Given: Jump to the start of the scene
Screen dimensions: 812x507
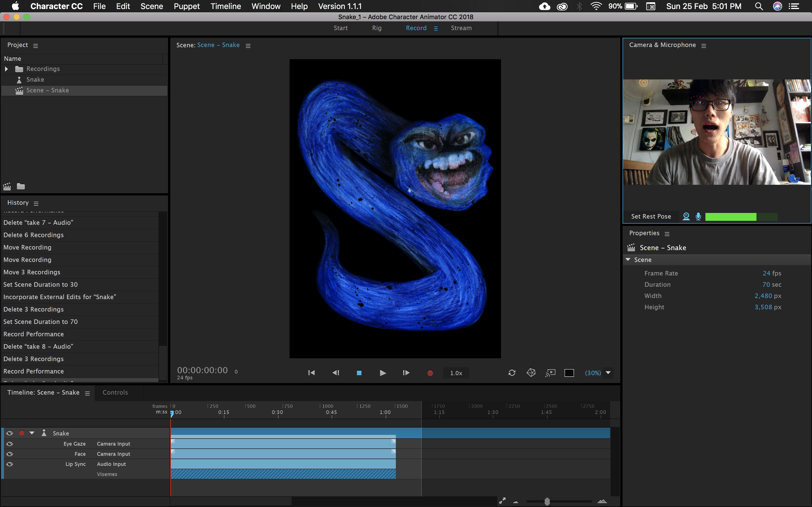Looking at the screenshot, I should (x=311, y=373).
